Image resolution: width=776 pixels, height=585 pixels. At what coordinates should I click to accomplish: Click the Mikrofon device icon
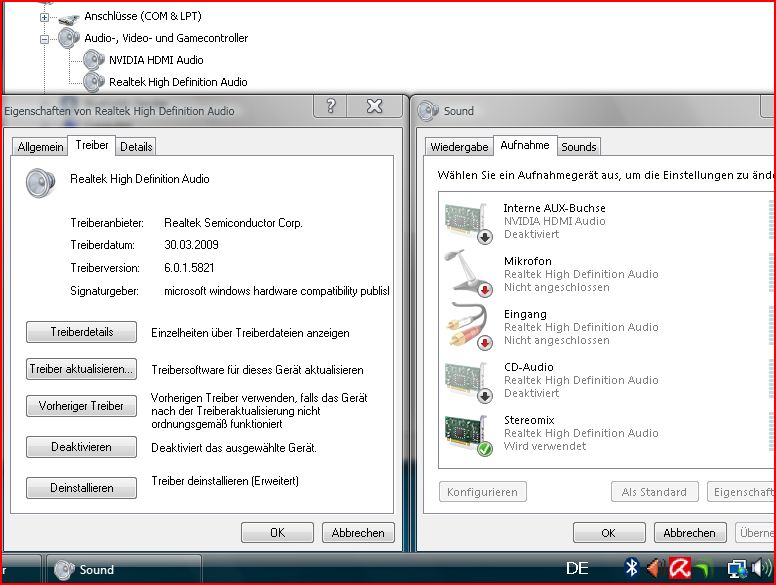468,274
